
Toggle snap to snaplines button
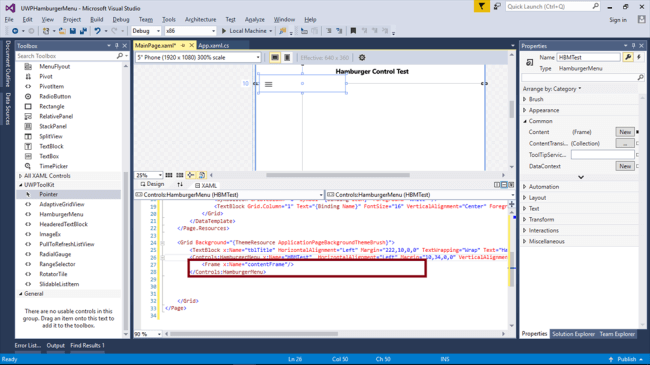tap(191, 175)
